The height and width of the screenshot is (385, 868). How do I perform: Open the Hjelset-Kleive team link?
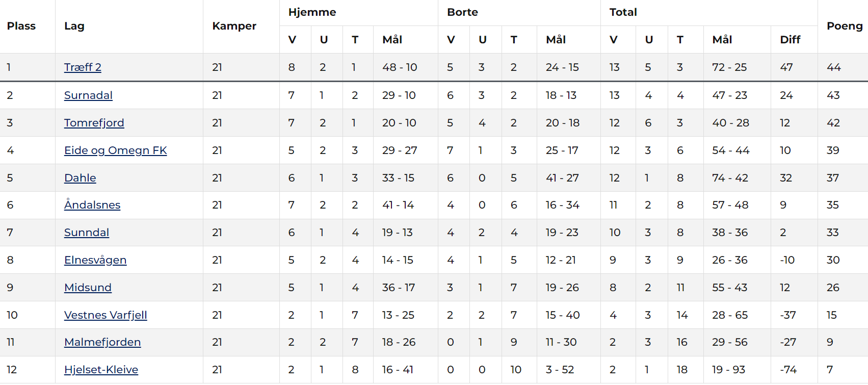(101, 370)
